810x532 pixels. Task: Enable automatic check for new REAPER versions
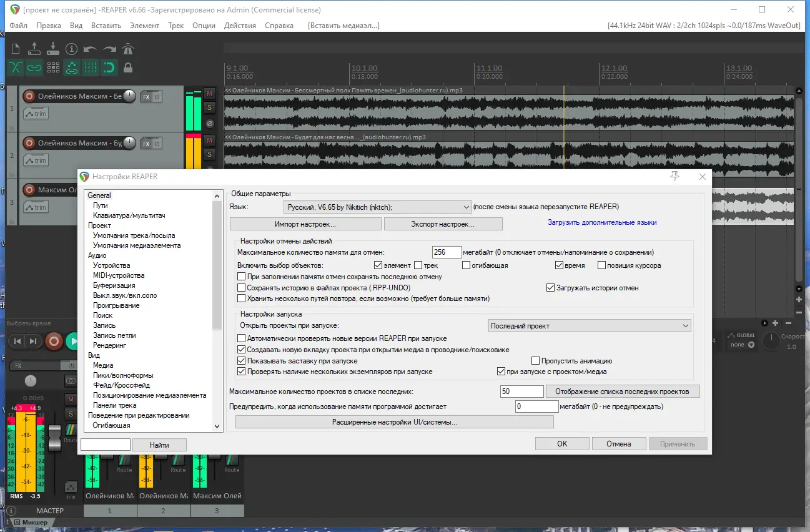tap(242, 338)
